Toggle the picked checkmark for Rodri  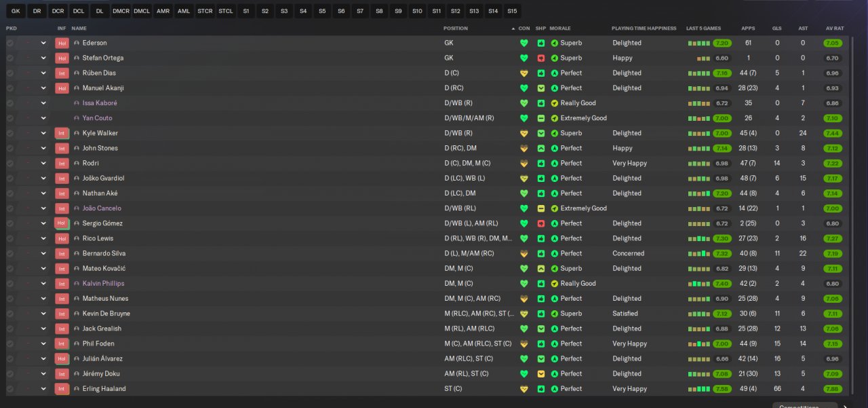pyautogui.click(x=10, y=163)
